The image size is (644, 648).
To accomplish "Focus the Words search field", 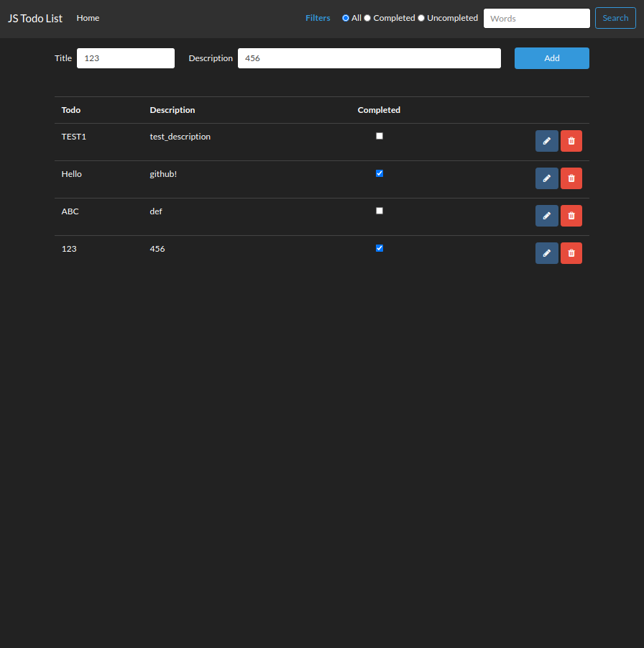I will 537,19.
